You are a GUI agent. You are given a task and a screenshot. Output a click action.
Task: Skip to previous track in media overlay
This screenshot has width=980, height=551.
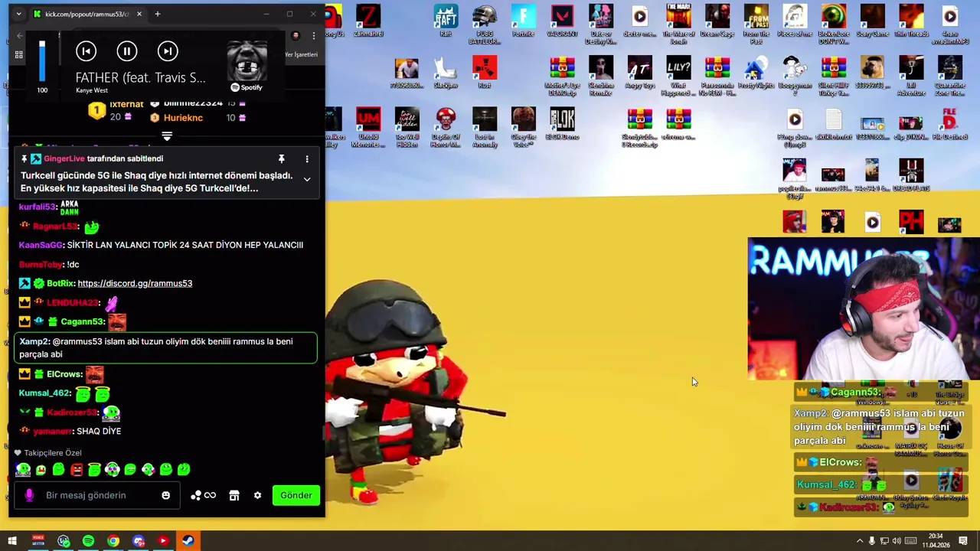86,51
